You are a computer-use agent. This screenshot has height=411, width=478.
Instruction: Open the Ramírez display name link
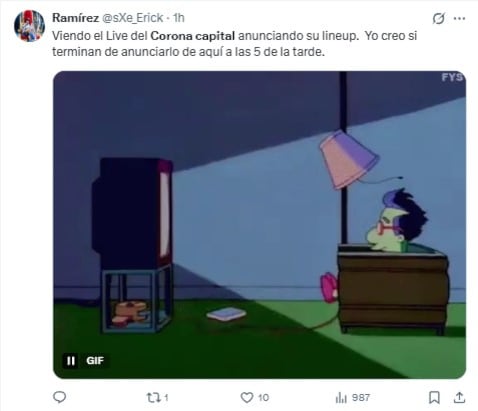coord(75,18)
